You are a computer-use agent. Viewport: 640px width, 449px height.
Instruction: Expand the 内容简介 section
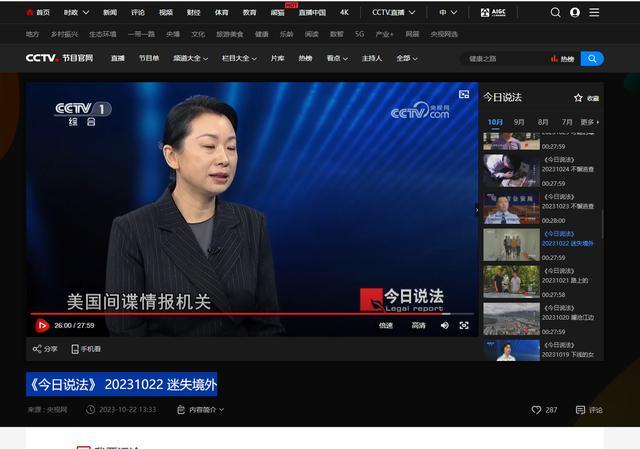(x=201, y=409)
